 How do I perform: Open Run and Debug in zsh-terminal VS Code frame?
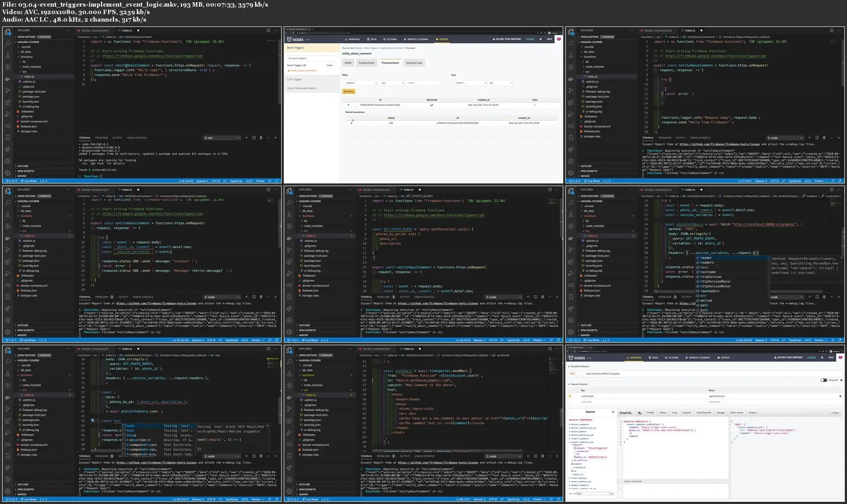click(x=8, y=114)
